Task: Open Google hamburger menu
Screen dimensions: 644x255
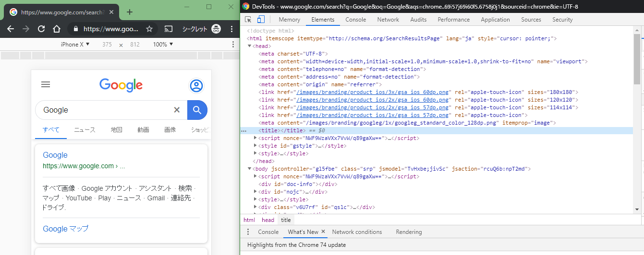Action: [46, 85]
